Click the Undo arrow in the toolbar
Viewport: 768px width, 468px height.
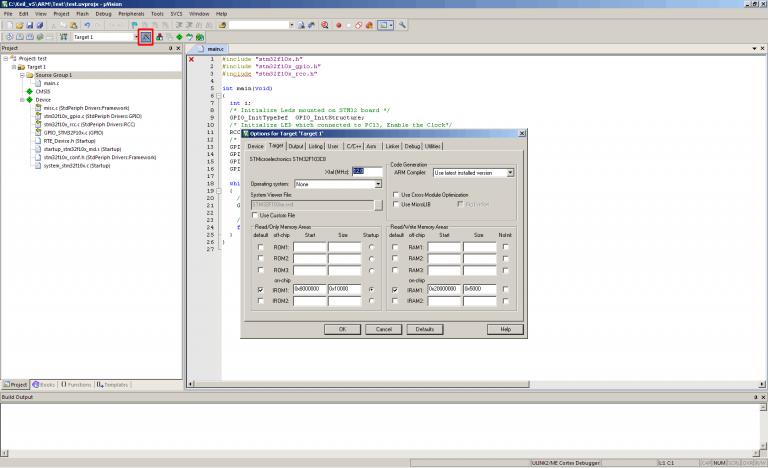(x=88, y=25)
